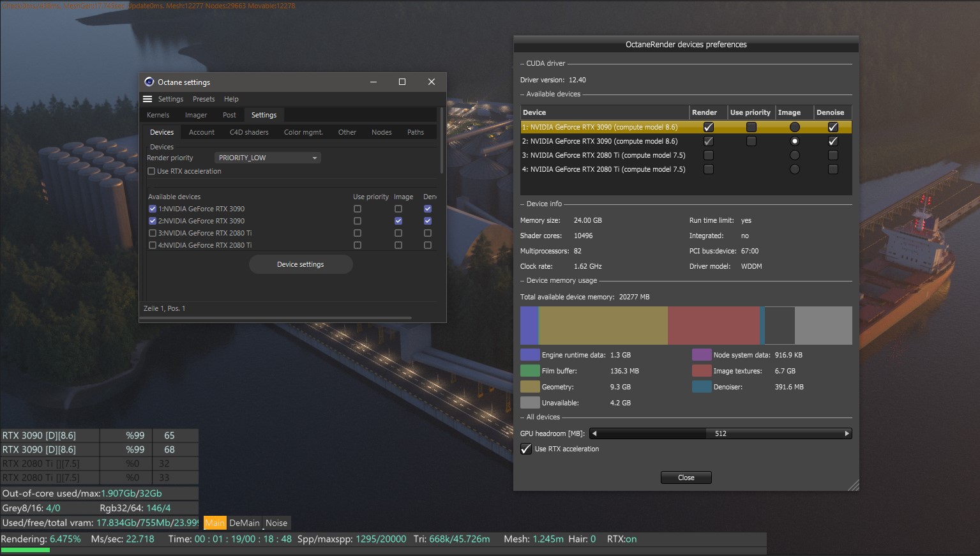Select Image radio button for device 3 in preferences
980x556 pixels.
pyautogui.click(x=795, y=155)
